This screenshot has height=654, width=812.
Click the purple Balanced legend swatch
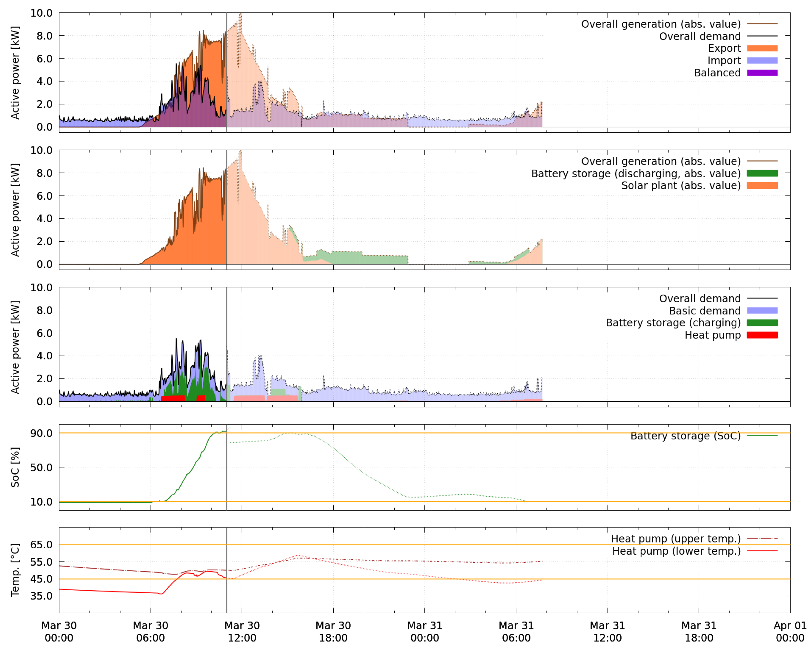[762, 73]
